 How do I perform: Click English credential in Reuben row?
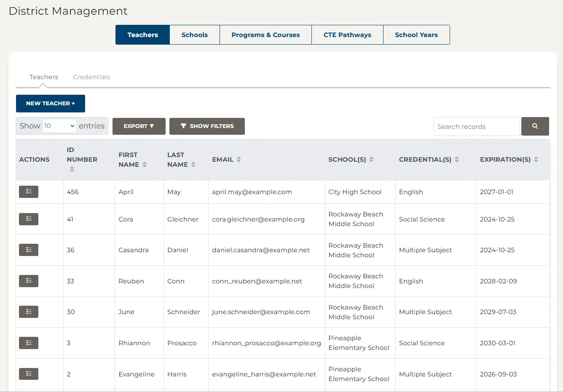pos(411,281)
